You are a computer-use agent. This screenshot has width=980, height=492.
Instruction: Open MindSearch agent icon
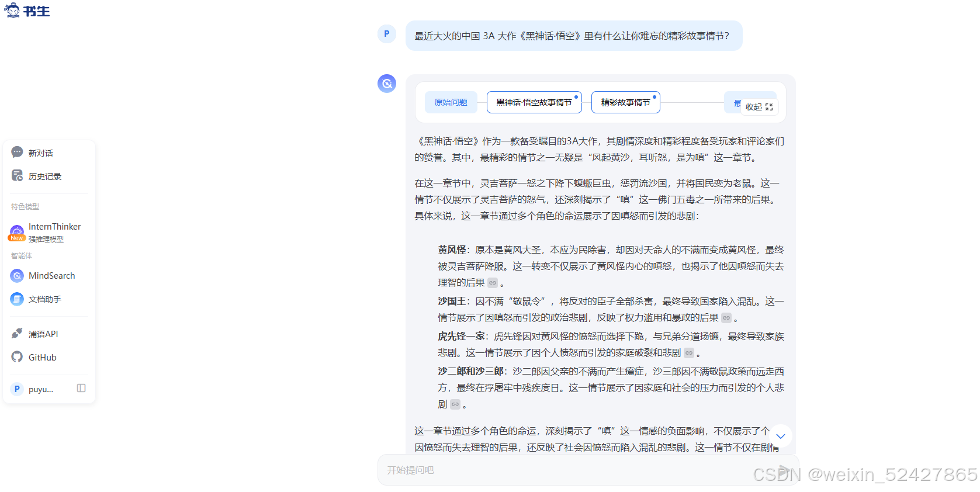[x=17, y=275]
